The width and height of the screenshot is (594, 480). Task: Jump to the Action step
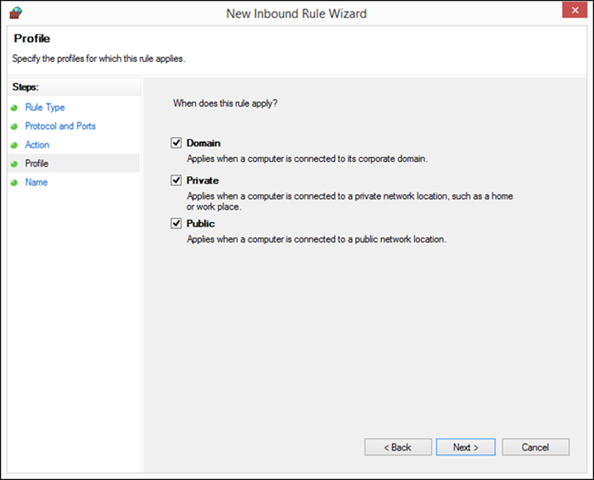(x=37, y=145)
